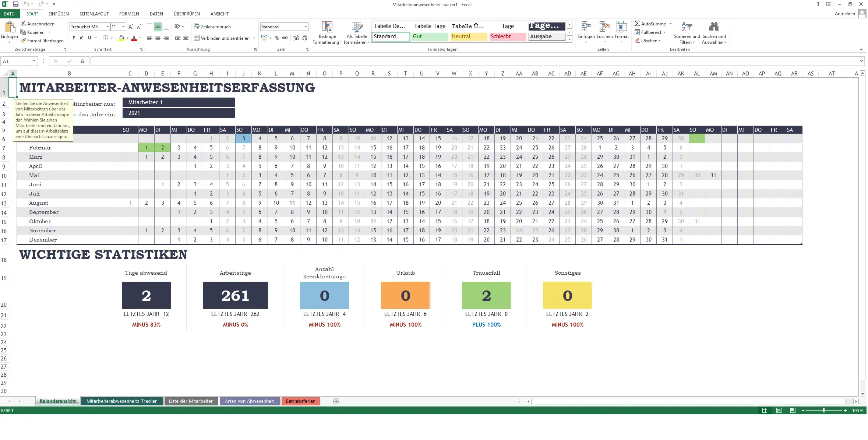The height and width of the screenshot is (440, 868).
Task: Open the font name dropdown
Action: (107, 27)
